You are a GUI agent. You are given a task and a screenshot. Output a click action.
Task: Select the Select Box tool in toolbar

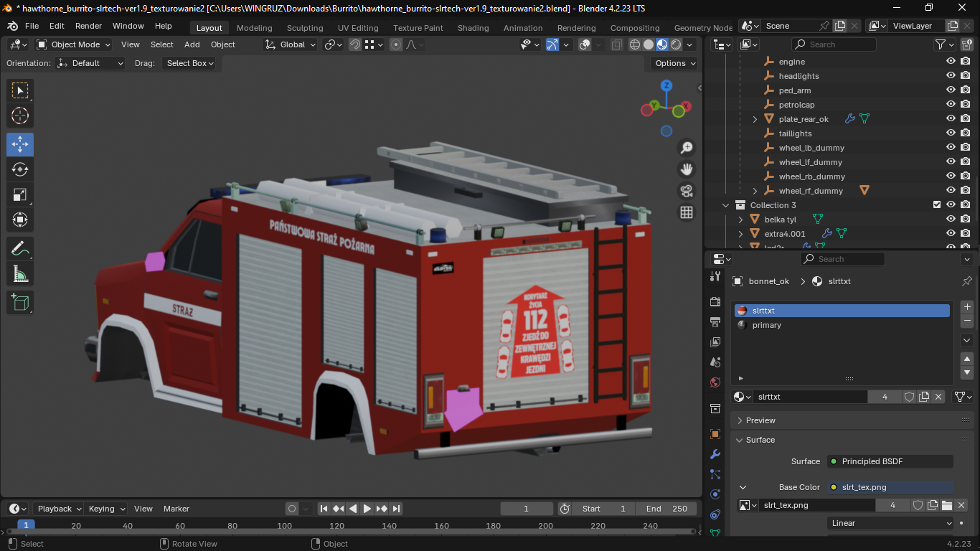pyautogui.click(x=20, y=90)
